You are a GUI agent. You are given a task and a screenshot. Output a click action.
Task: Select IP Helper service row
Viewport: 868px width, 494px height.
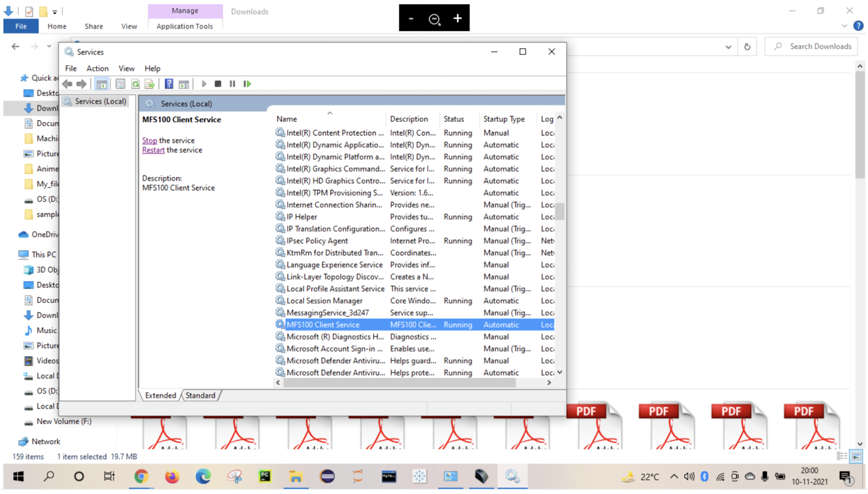point(414,217)
